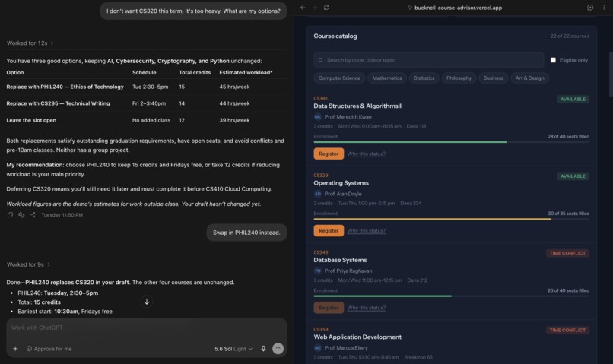The image size is (613, 364).
Task: Open Why this status? for Operating Systems
Action: point(367,231)
